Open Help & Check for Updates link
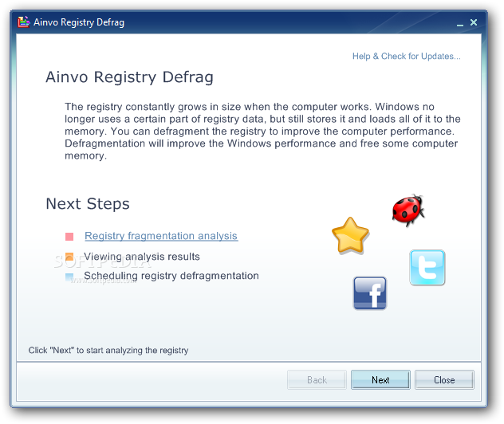504x424 pixels. pyautogui.click(x=406, y=57)
